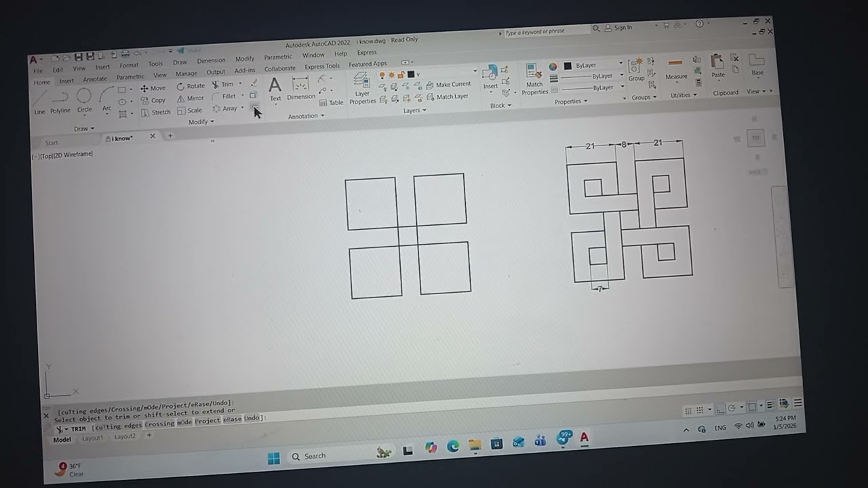Switch to the Layout1 tab
This screenshot has width=868, height=488.
tap(93, 439)
